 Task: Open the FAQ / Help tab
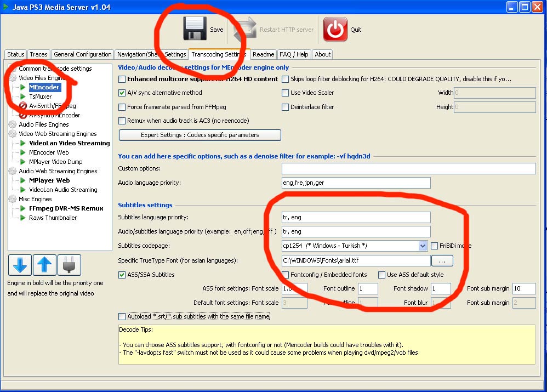click(294, 54)
